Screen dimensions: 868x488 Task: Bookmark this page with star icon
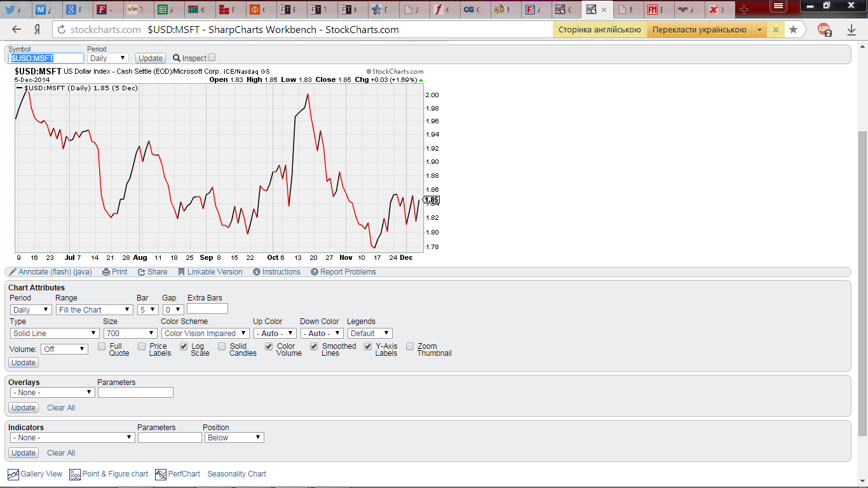(793, 29)
